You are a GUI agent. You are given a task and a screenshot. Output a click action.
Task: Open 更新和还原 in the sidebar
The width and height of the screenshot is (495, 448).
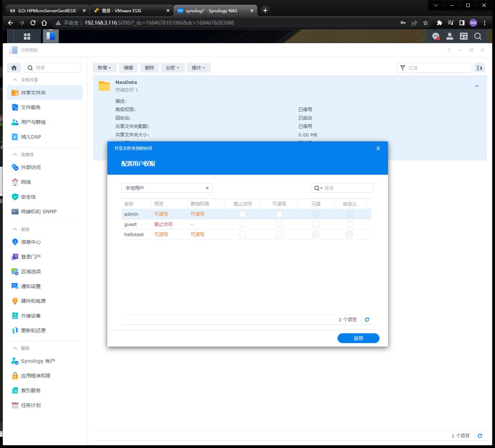45,330
